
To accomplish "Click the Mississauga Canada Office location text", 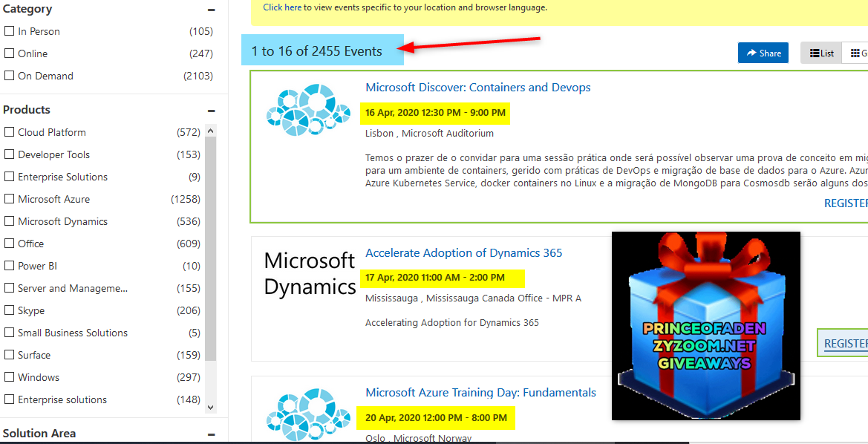I will [x=473, y=298].
